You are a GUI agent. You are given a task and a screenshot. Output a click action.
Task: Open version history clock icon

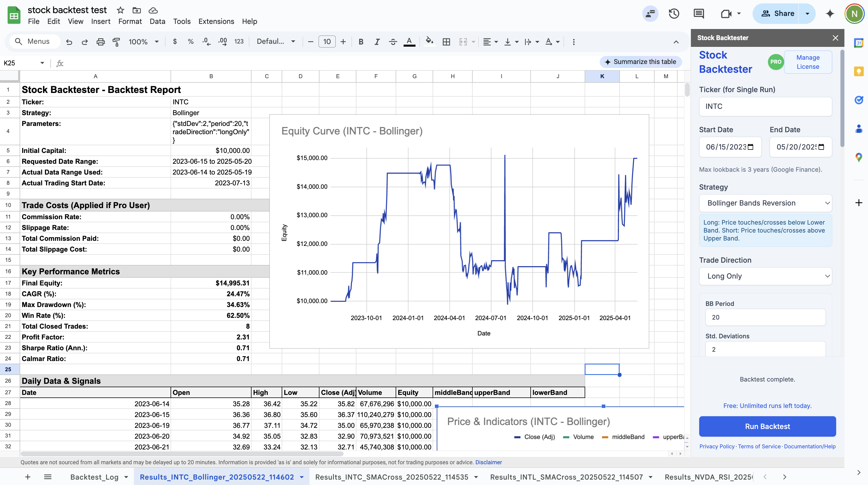[674, 14]
